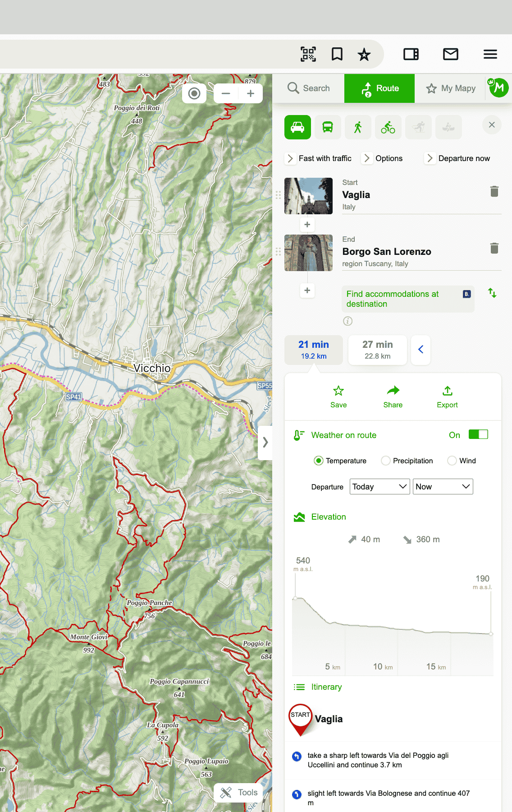Open the Now departure time dropdown

pyautogui.click(x=443, y=487)
